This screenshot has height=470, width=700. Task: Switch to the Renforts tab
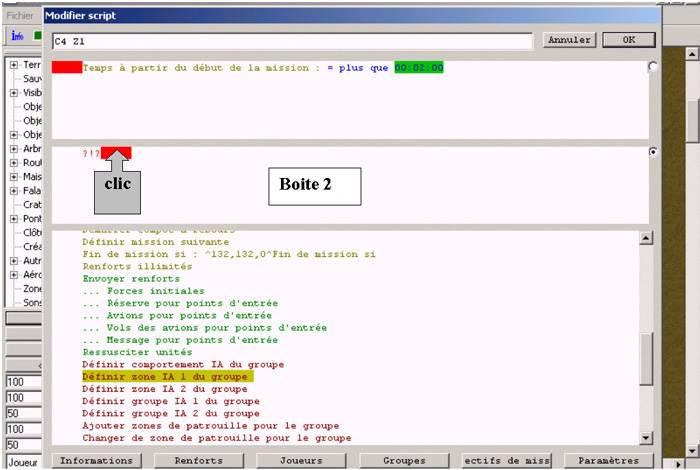pos(198,461)
